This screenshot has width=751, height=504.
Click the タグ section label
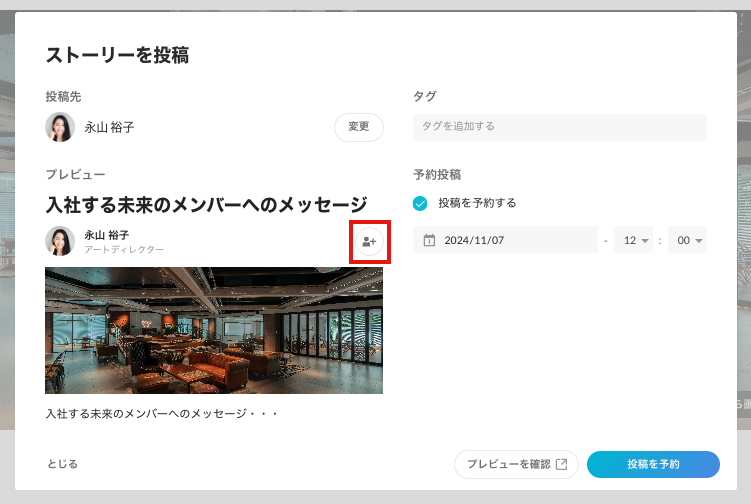(425, 96)
